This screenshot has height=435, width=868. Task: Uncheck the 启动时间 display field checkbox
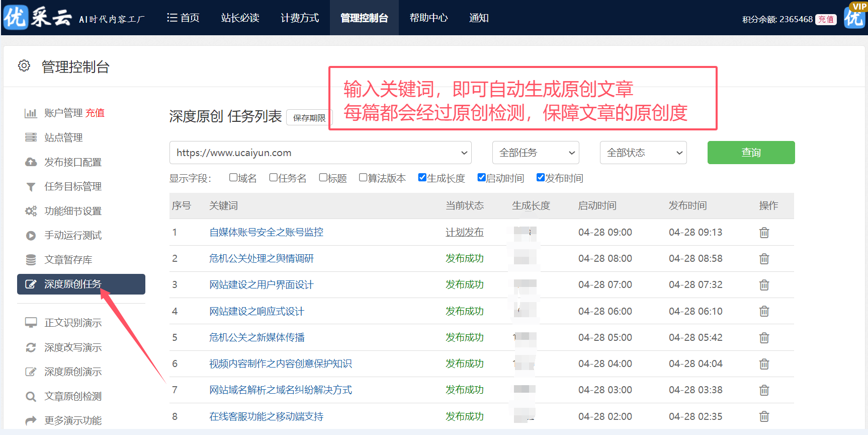coord(481,177)
